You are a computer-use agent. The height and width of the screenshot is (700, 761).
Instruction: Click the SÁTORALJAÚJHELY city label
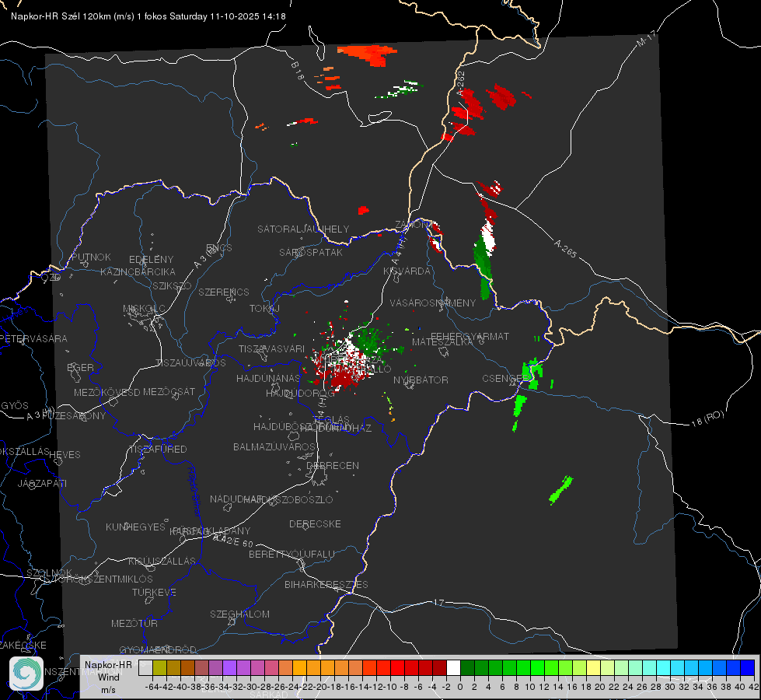click(303, 229)
